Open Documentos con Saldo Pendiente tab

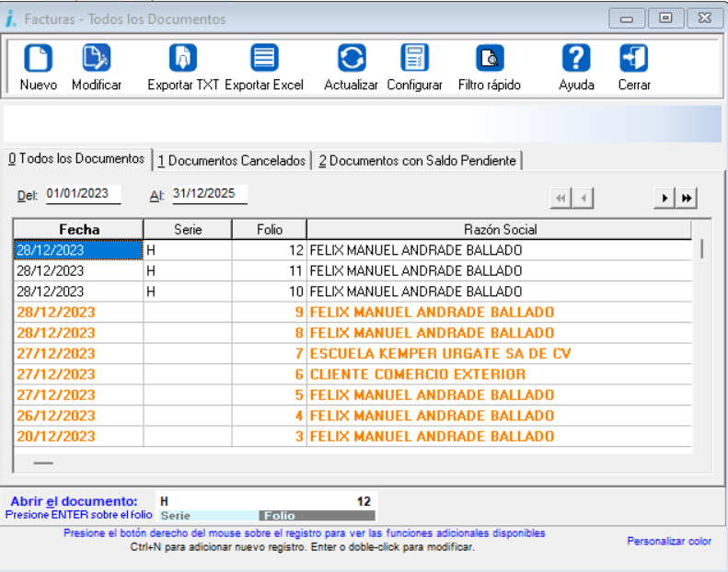click(417, 161)
